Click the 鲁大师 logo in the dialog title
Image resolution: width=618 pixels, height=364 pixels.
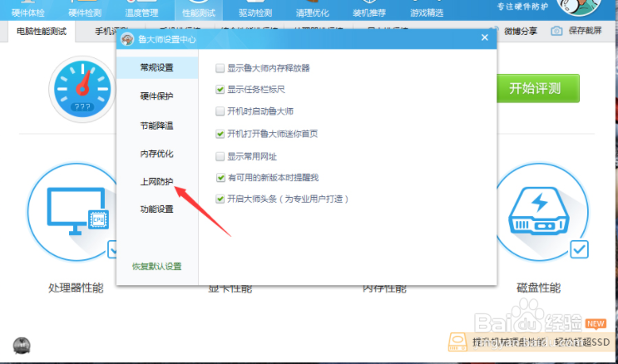click(127, 39)
